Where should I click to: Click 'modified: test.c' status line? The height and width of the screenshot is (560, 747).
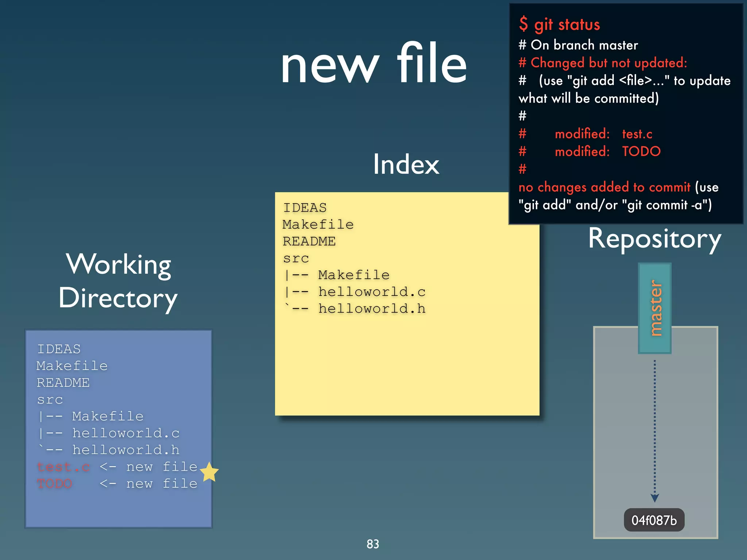click(603, 134)
